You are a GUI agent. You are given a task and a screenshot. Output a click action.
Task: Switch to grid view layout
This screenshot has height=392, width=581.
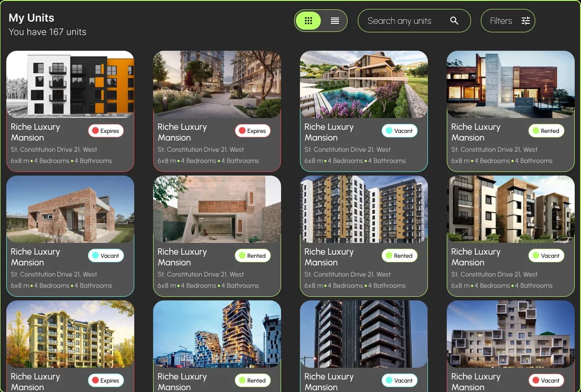[x=308, y=21]
